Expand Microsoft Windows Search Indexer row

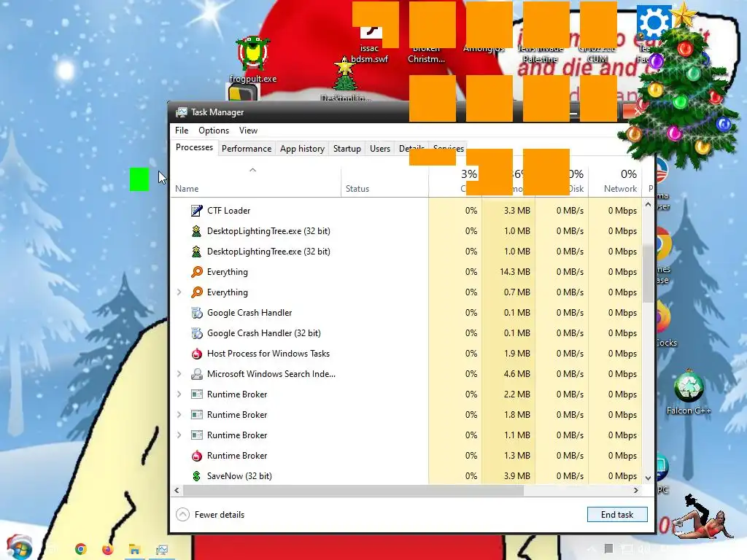coord(179,374)
